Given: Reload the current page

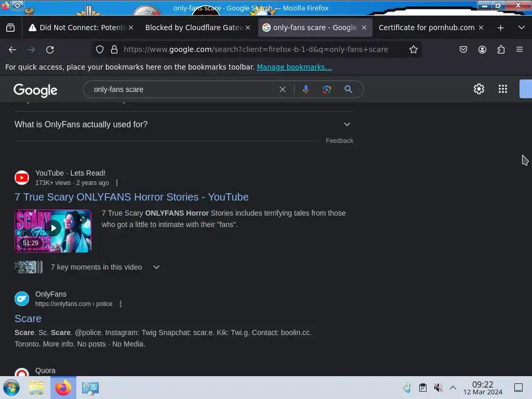Looking at the screenshot, I should tap(50, 49).
